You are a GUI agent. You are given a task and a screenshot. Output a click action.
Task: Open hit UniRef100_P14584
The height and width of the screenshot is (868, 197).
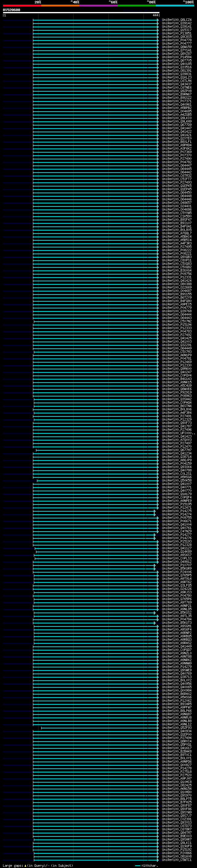coord(177,57)
